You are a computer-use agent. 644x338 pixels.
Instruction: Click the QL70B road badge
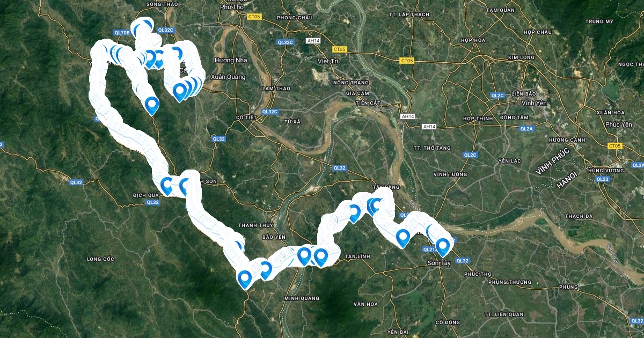122,33
